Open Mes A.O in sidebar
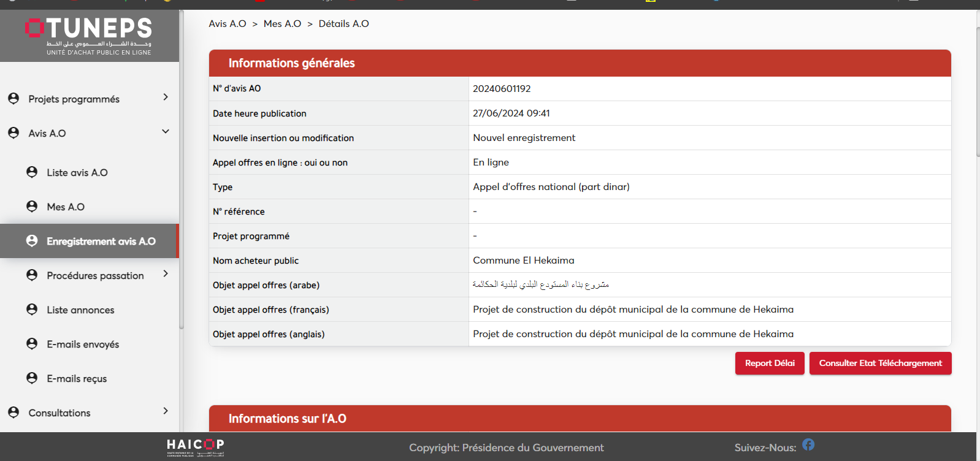Image resolution: width=980 pixels, height=461 pixels. (66, 207)
